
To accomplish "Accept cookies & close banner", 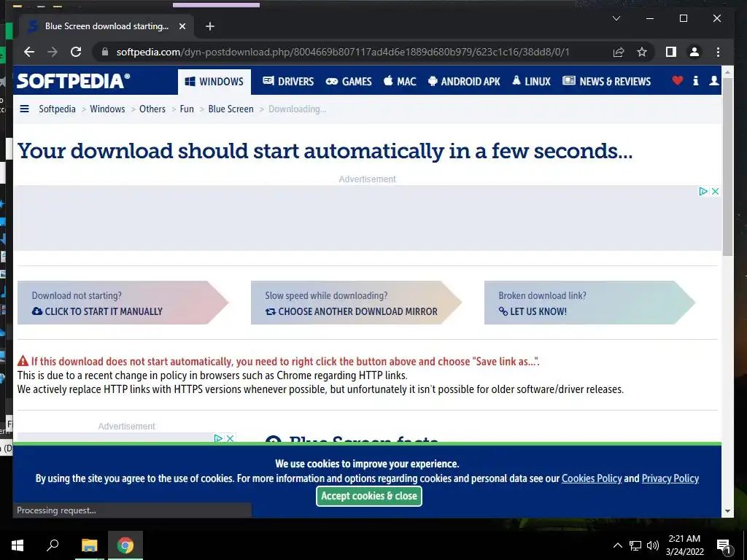I will 368,496.
